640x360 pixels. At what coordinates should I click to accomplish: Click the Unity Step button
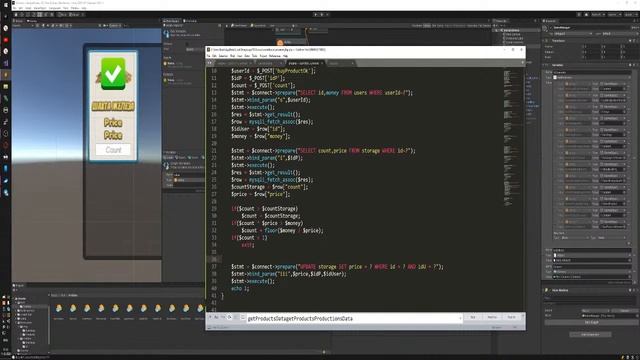point(327,14)
